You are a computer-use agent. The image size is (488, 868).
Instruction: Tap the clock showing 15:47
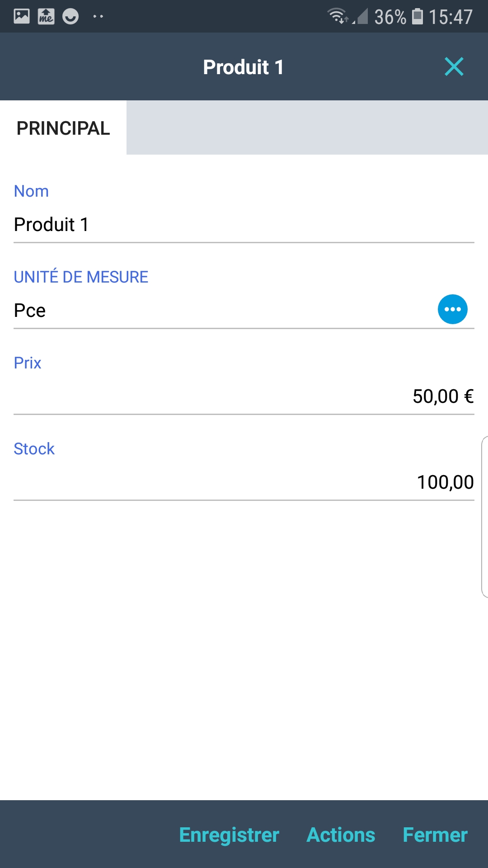450,17
